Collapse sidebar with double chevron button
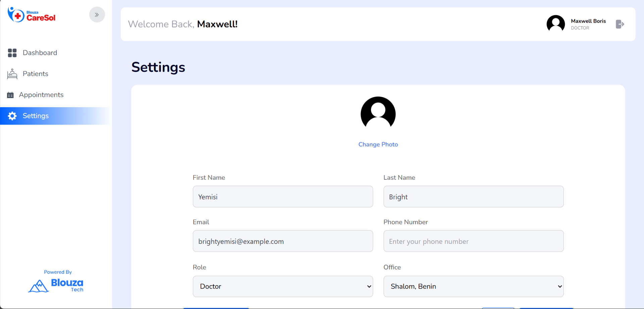The width and height of the screenshot is (644, 309). 97,15
